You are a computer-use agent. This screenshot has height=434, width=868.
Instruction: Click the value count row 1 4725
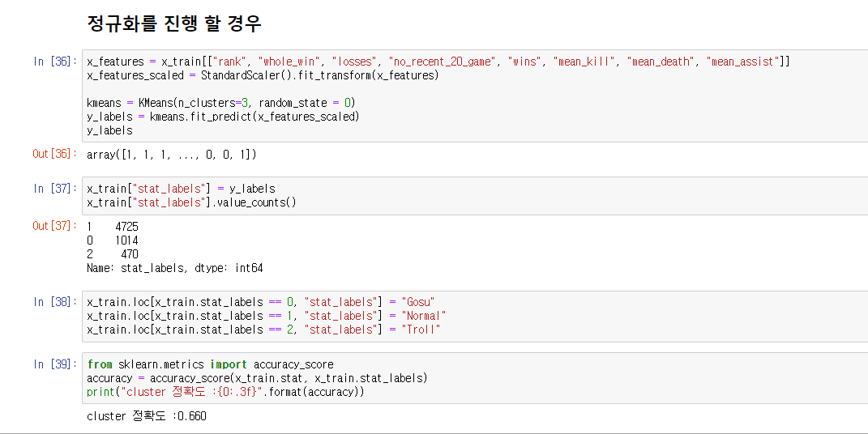click(x=113, y=227)
